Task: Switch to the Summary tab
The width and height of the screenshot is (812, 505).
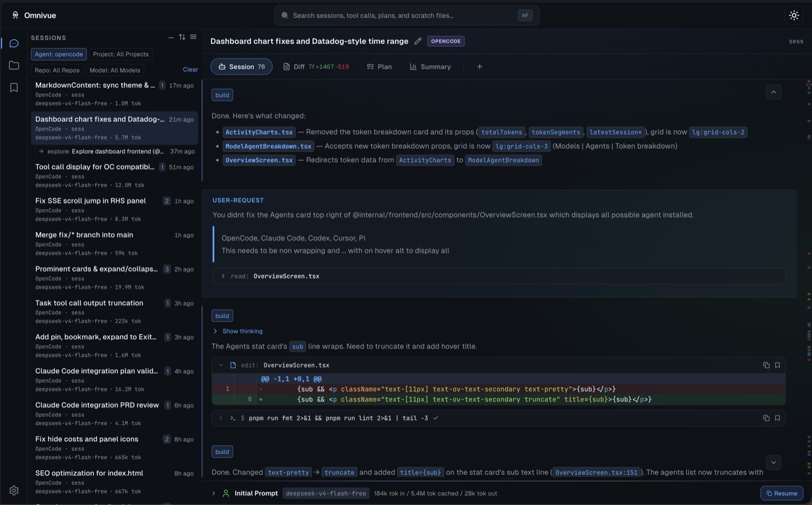Action: pos(430,67)
